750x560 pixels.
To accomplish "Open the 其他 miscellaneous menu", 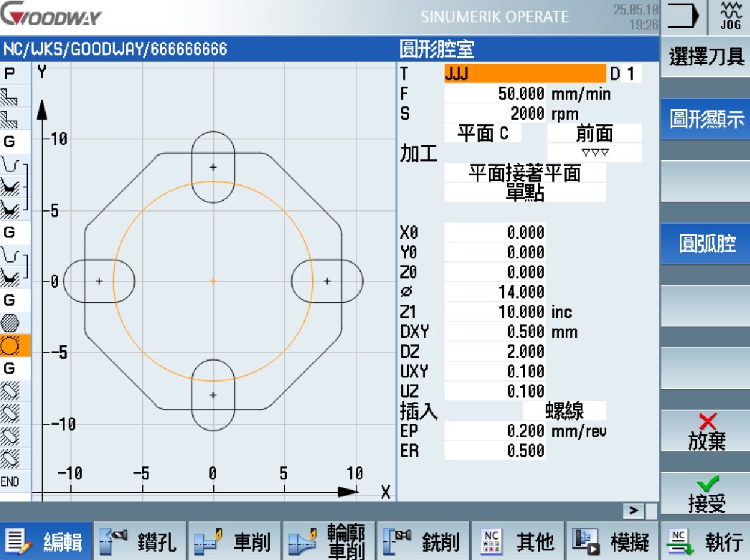I will (518, 542).
